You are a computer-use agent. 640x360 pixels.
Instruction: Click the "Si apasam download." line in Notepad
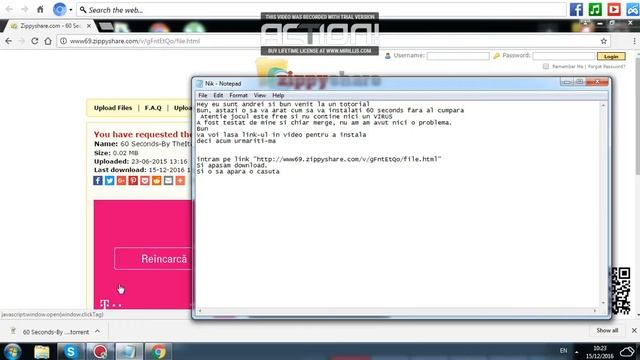(232, 165)
